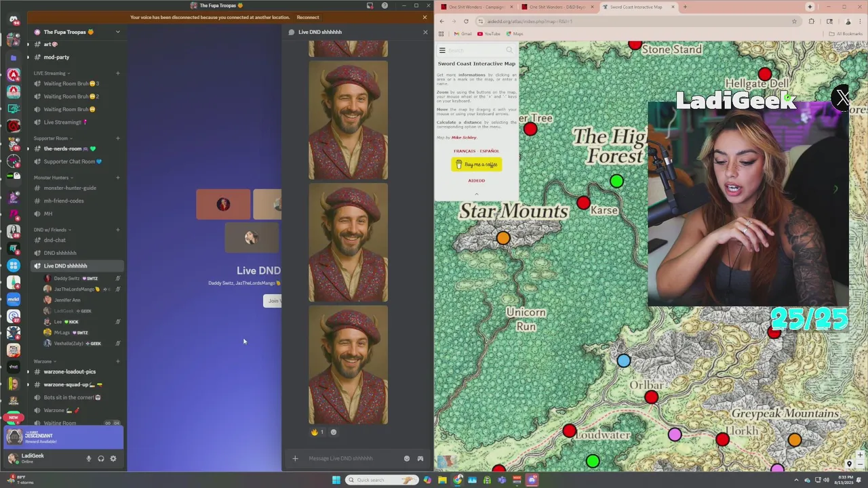Collapse the DND w/ Friends category
Image resolution: width=868 pixels, height=488 pixels.
tap(52, 230)
